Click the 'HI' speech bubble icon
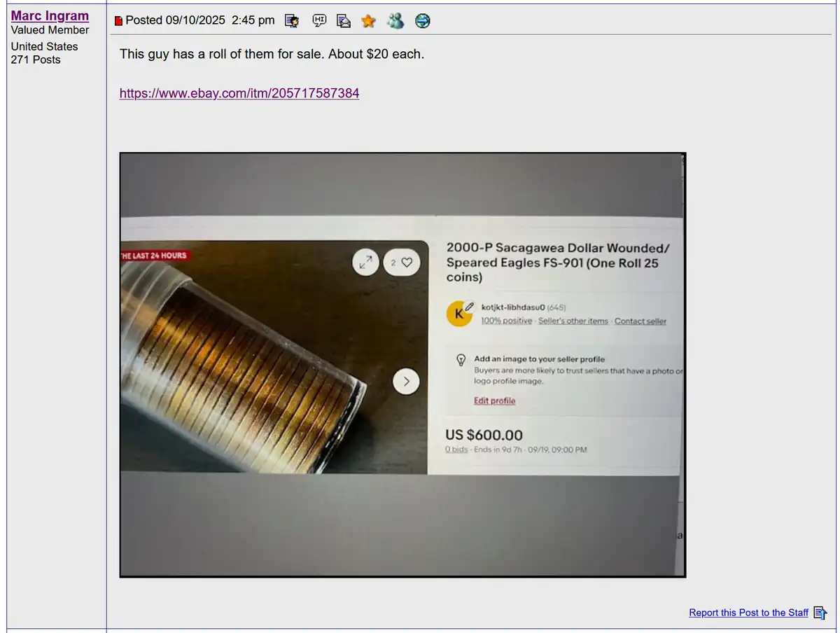The image size is (840, 633). tap(319, 21)
